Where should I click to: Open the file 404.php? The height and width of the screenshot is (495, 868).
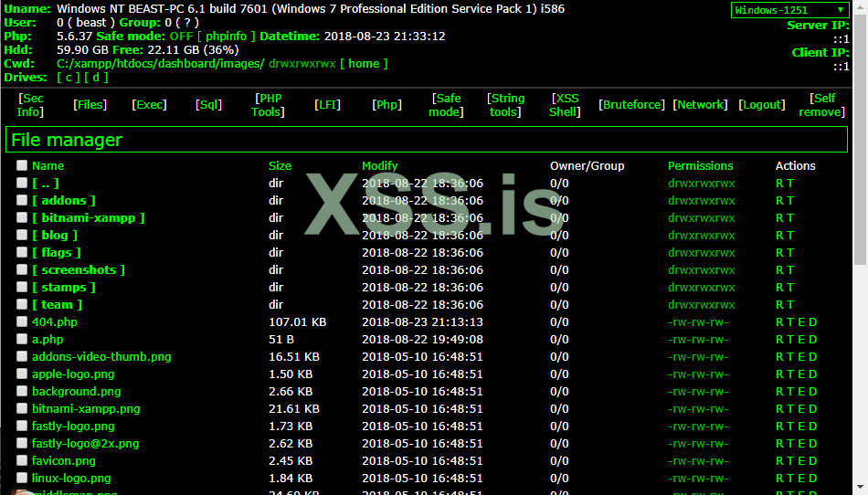tap(55, 321)
